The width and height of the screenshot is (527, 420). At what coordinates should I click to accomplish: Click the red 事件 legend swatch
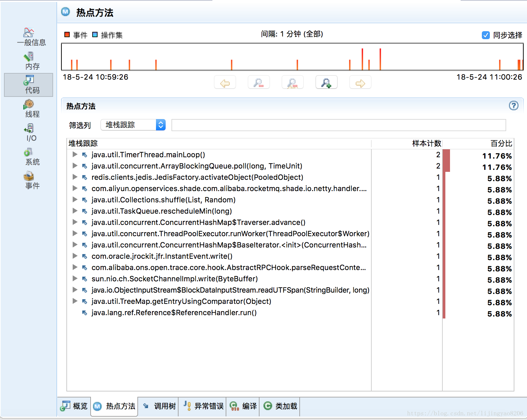click(x=67, y=35)
